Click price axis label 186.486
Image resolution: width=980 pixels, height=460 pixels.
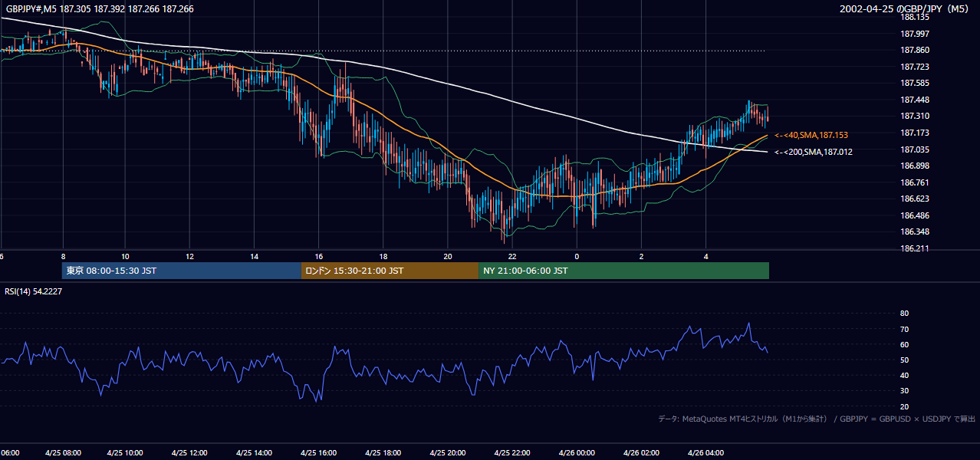[914, 215]
